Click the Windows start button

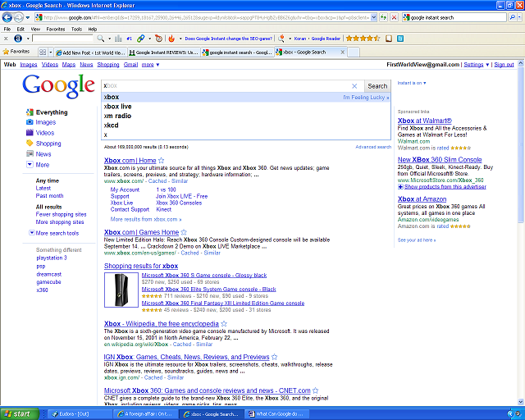[20, 414]
